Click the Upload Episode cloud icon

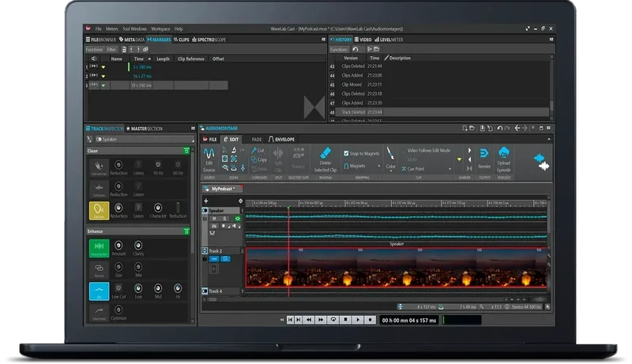pos(503,152)
